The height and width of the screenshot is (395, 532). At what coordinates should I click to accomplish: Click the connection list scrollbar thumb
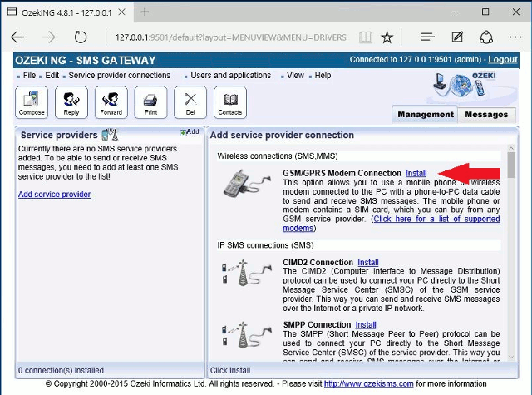pyautogui.click(x=511, y=165)
